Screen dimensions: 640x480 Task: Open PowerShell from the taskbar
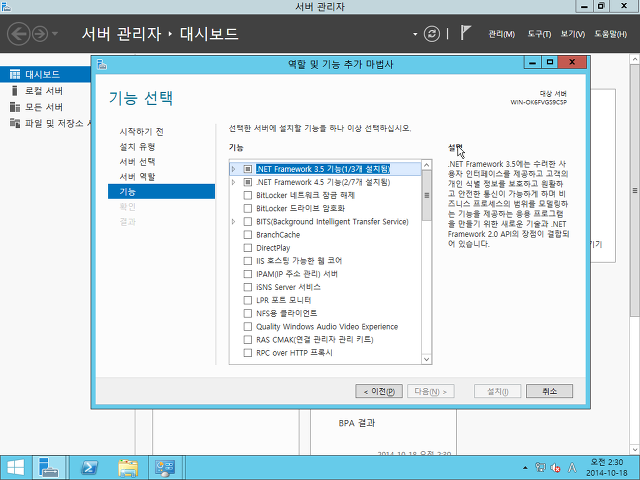click(x=89, y=468)
